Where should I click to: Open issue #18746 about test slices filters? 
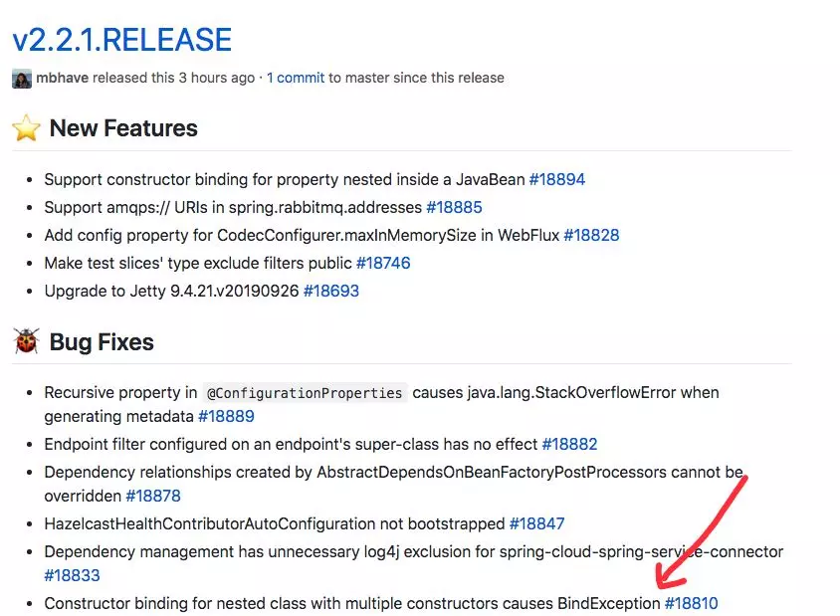[x=383, y=263]
